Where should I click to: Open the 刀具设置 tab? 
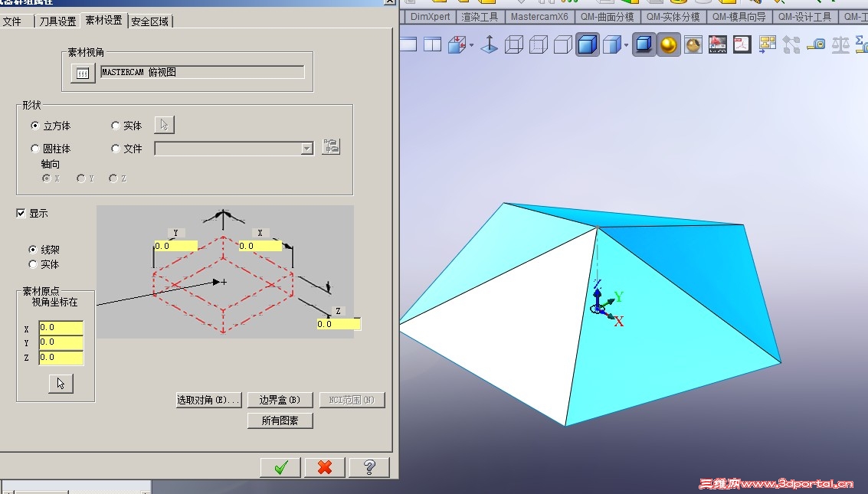pyautogui.click(x=57, y=21)
